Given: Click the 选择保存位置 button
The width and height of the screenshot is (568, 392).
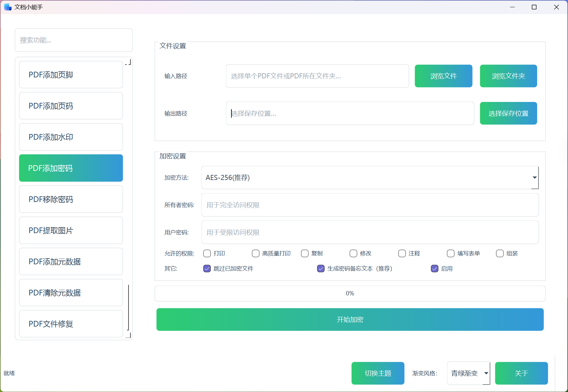Looking at the screenshot, I should [508, 113].
